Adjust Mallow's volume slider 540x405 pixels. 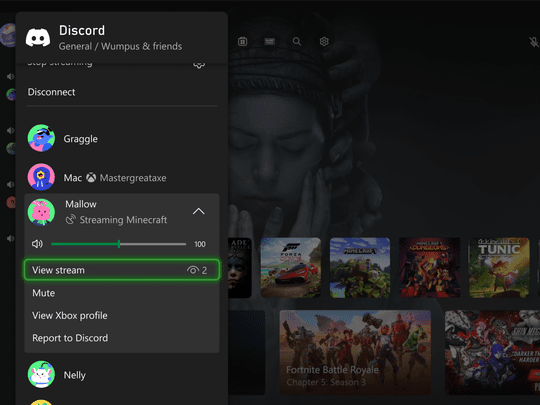(x=118, y=244)
